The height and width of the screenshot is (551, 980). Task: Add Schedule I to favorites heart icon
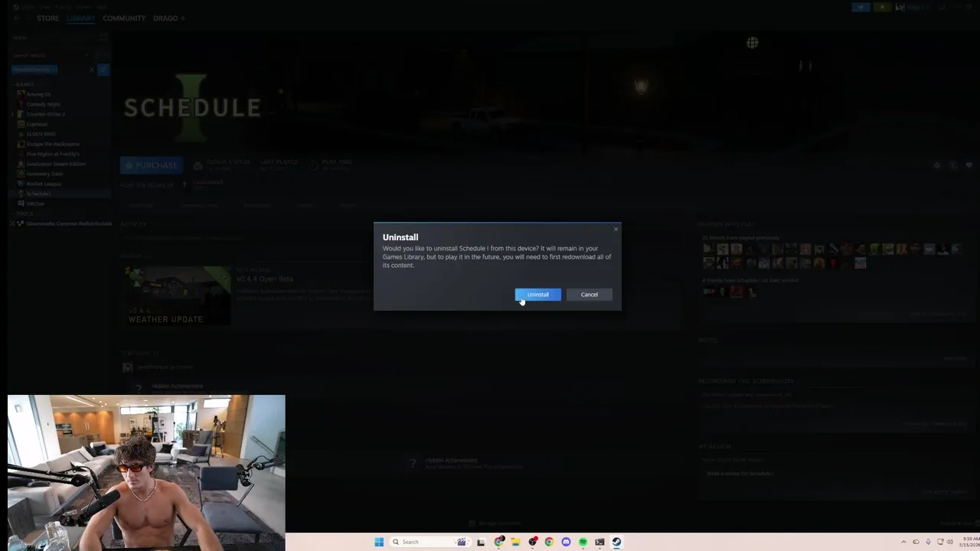click(x=969, y=165)
